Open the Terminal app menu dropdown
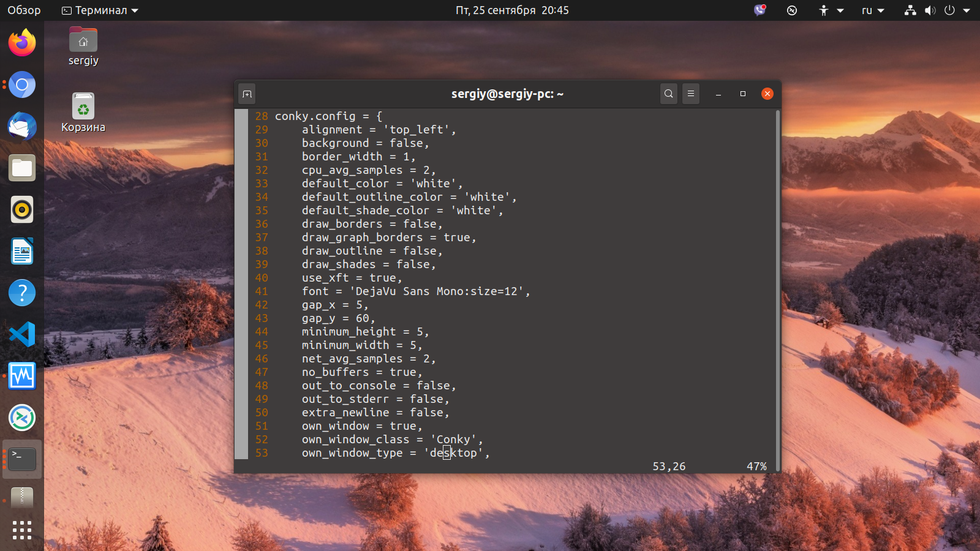The image size is (980, 551). 100,10
